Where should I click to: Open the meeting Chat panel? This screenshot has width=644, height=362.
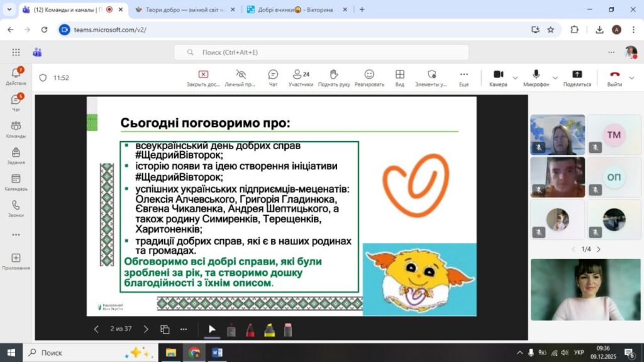click(x=273, y=77)
